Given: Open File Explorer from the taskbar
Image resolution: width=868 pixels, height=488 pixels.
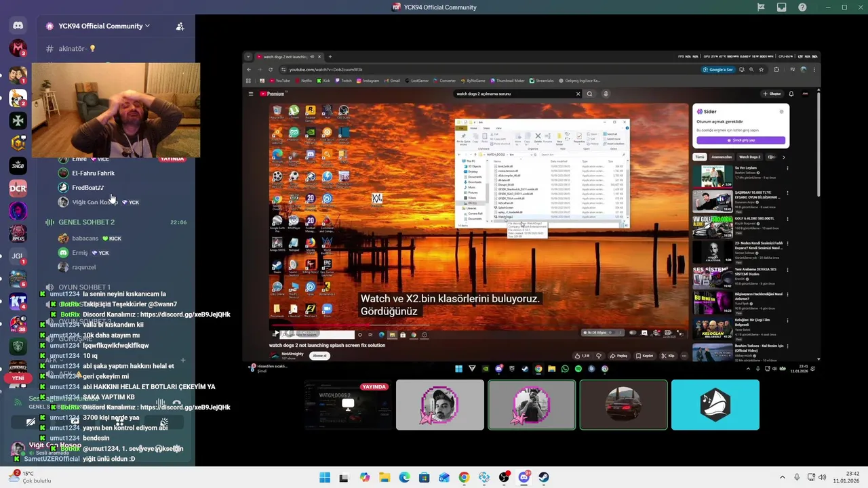Looking at the screenshot, I should pos(384,477).
